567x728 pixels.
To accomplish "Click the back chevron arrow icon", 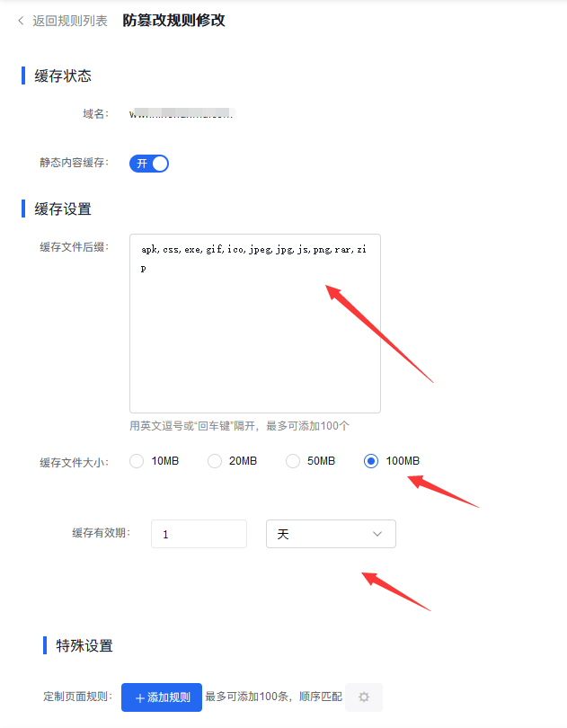I will (21, 21).
